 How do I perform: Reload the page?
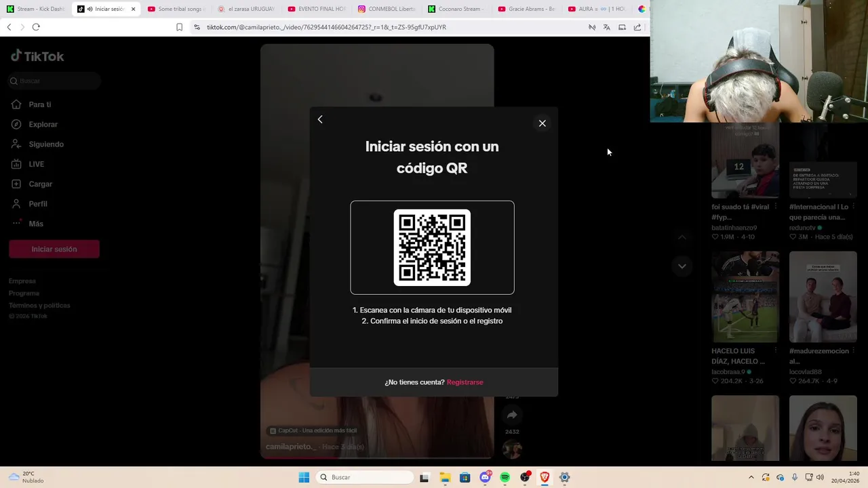[36, 27]
